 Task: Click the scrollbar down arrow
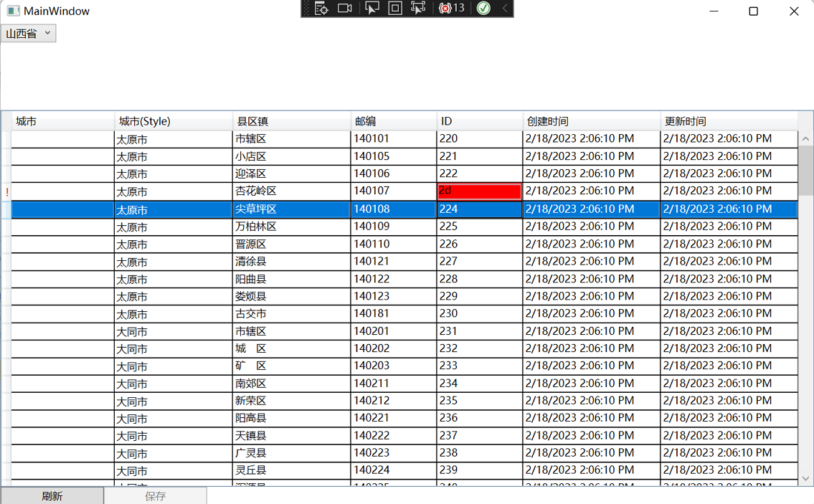pos(805,479)
